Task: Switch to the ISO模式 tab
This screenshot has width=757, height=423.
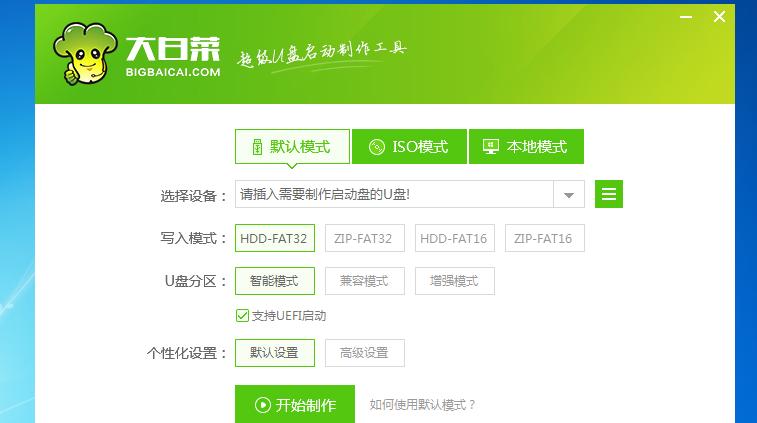Action: click(x=409, y=146)
